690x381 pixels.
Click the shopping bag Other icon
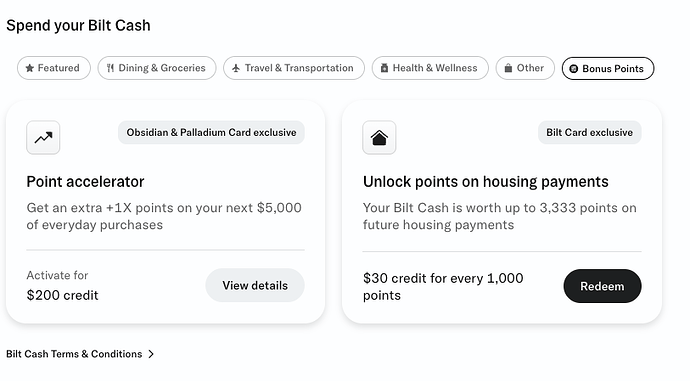pyautogui.click(x=508, y=68)
